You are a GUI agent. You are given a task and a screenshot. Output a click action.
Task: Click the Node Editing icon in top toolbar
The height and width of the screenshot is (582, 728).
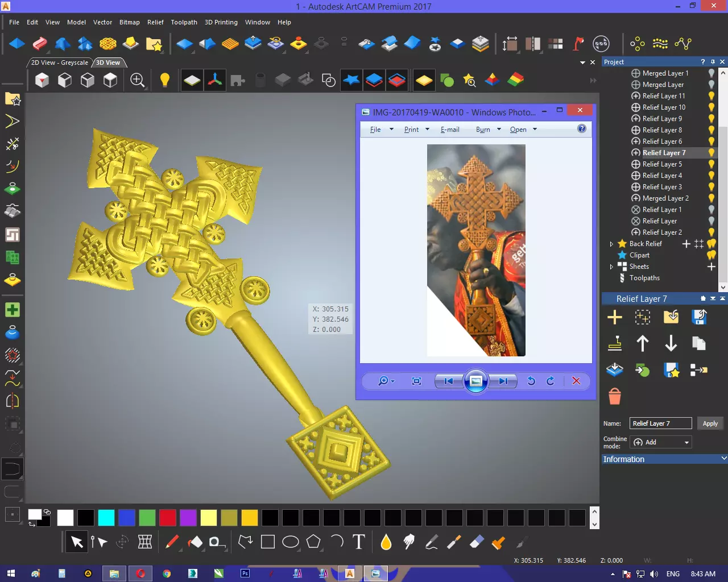pos(683,44)
